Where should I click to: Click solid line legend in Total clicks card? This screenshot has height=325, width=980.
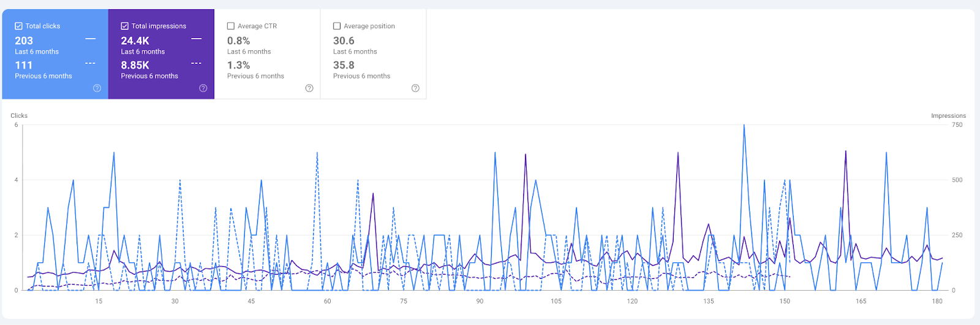91,39
